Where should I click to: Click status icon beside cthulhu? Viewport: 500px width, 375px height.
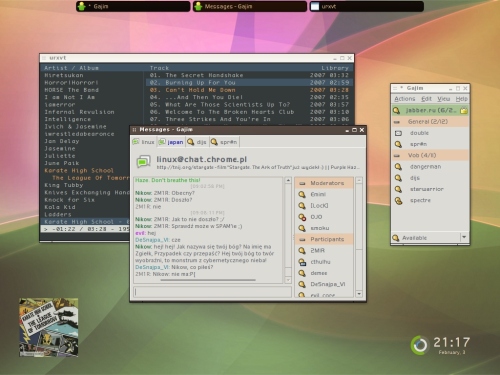[x=302, y=262]
